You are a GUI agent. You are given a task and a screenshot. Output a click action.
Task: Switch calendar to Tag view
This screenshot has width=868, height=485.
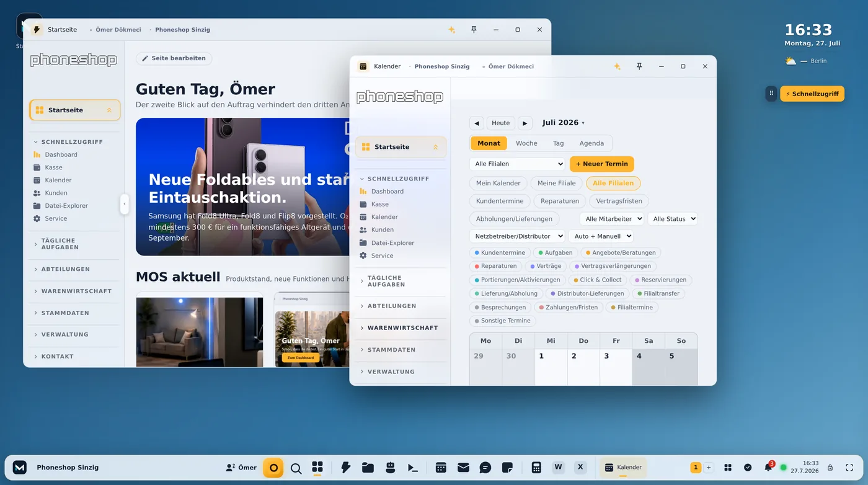pyautogui.click(x=558, y=143)
